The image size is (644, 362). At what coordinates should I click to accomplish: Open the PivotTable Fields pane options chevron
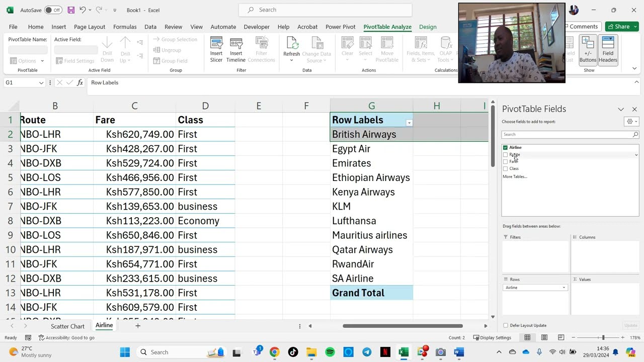pyautogui.click(x=621, y=109)
